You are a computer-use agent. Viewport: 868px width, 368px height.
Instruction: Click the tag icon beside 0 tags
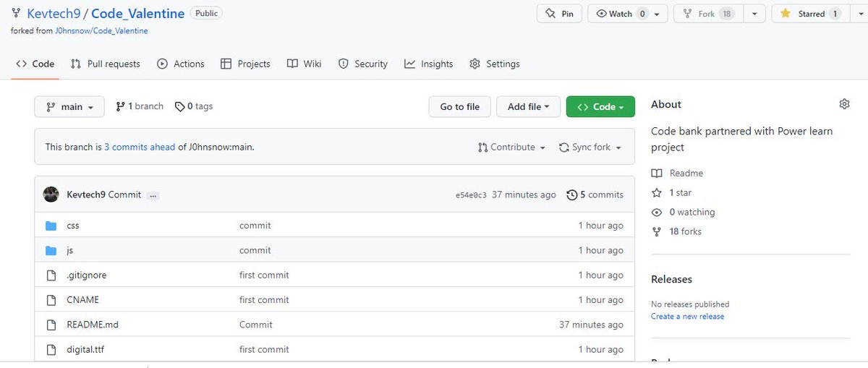179,106
